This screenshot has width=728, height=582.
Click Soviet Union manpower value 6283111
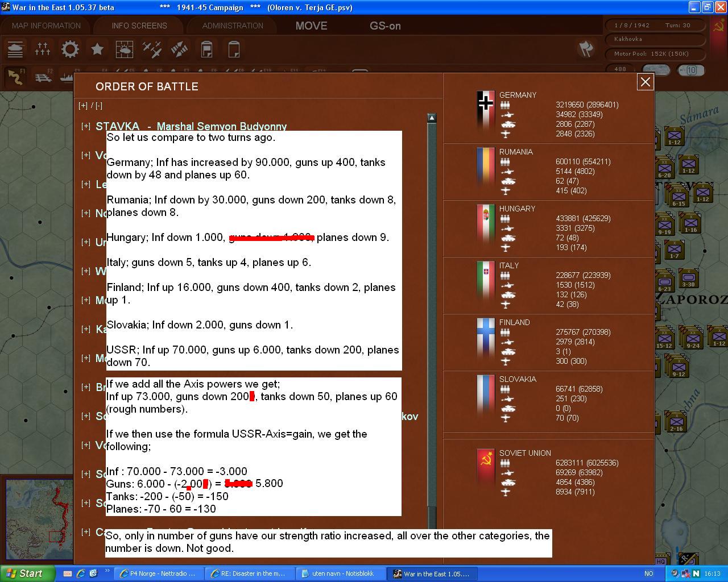tap(586, 463)
